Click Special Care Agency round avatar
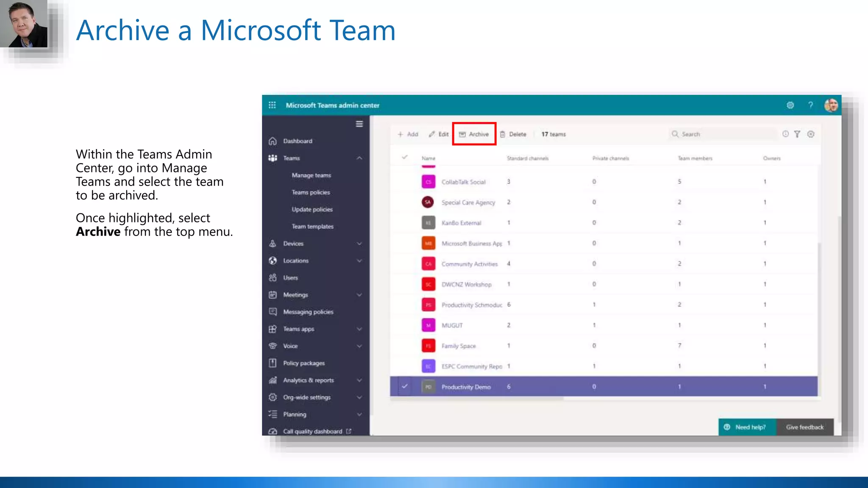This screenshot has width=868, height=488. (x=428, y=202)
